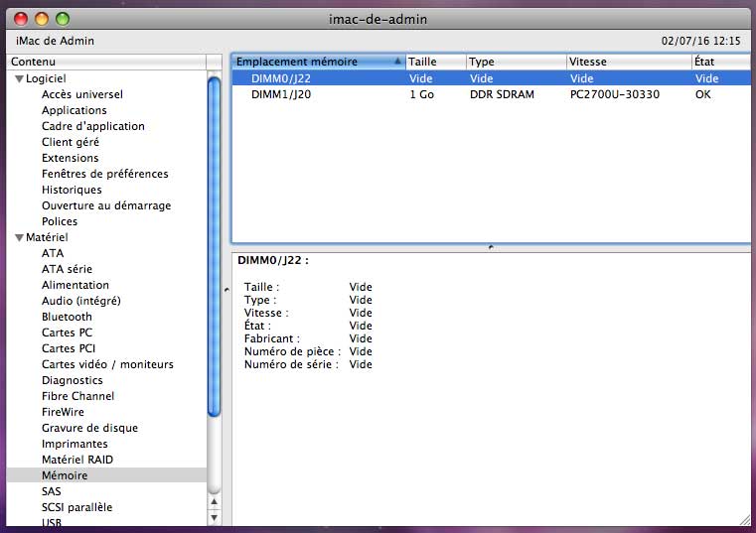The image size is (756, 533).
Task: Click the DIMM0/J22 detail heading
Action: (x=273, y=260)
